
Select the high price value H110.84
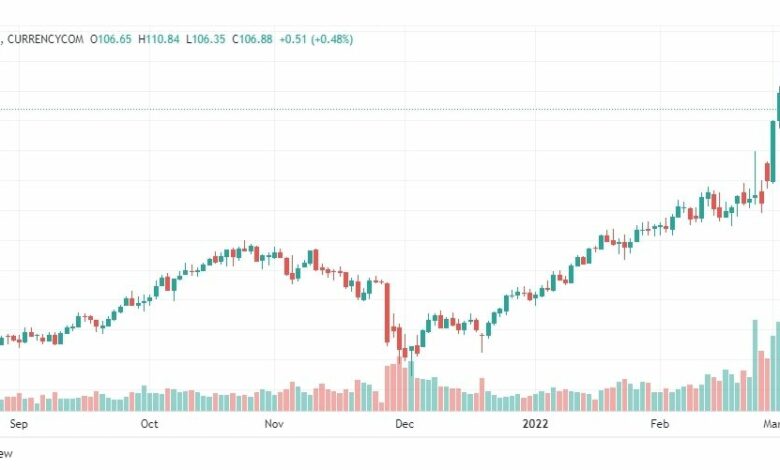click(x=159, y=39)
